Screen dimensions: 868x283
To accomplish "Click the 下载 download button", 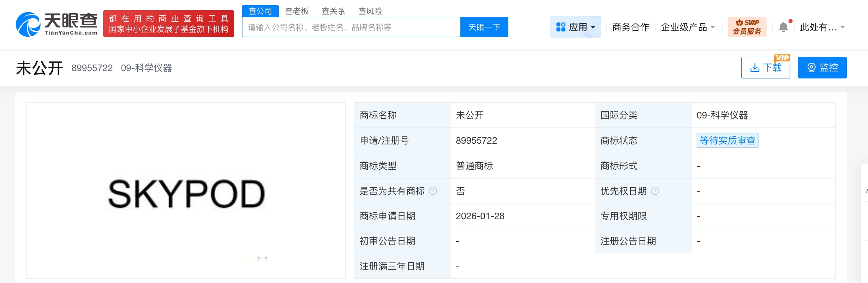I will pyautogui.click(x=765, y=68).
